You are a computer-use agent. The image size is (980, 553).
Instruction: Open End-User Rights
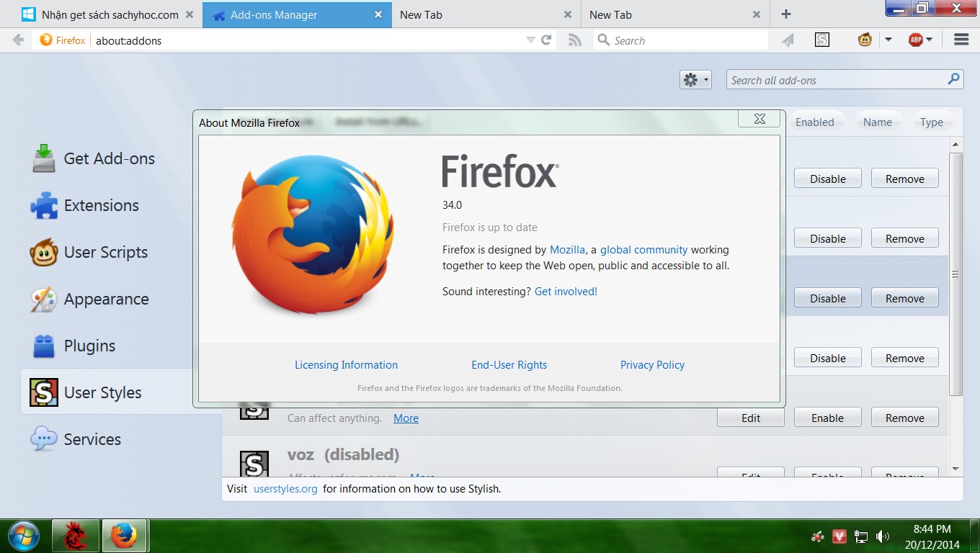[509, 365]
